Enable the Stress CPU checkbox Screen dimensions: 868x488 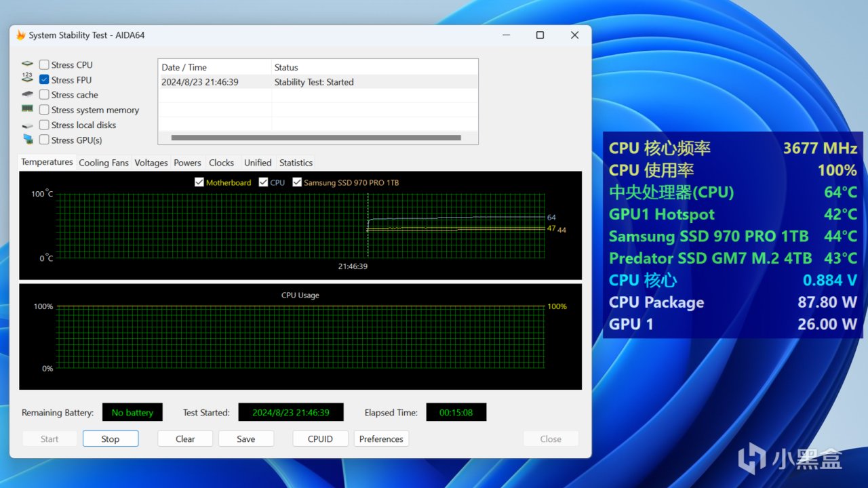pos(44,65)
